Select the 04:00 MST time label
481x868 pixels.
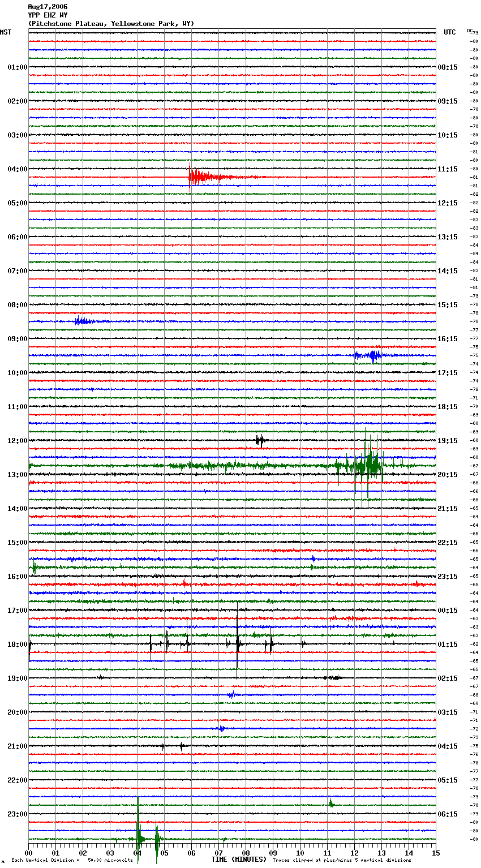coord(18,169)
